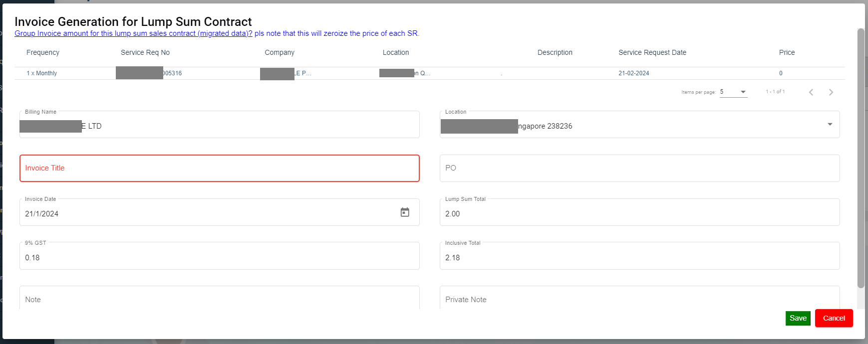Go to previous page of results
Screen dimensions: 868x344
tap(811, 92)
